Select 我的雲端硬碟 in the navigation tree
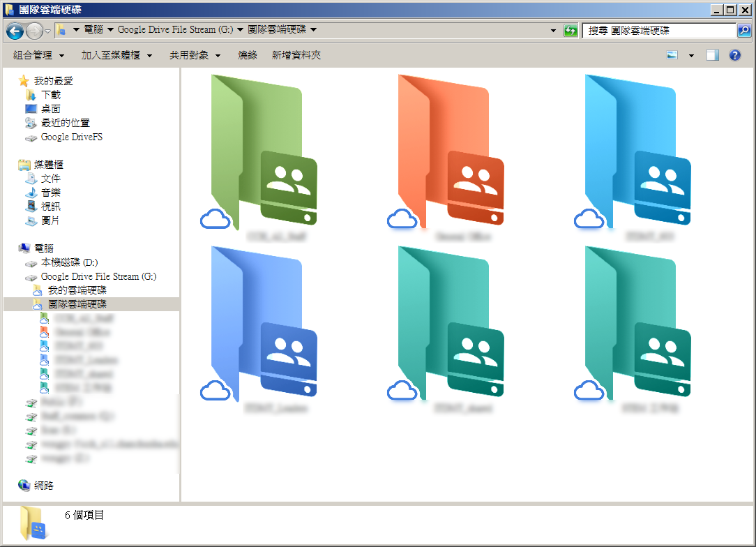The height and width of the screenshot is (547, 756). 77,290
